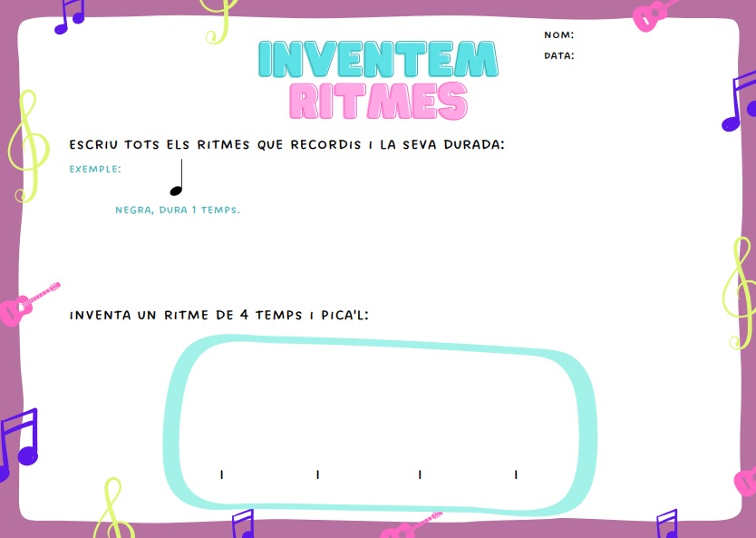756x538 pixels.
Task: Select the quarter note in the example
Action: click(x=178, y=180)
